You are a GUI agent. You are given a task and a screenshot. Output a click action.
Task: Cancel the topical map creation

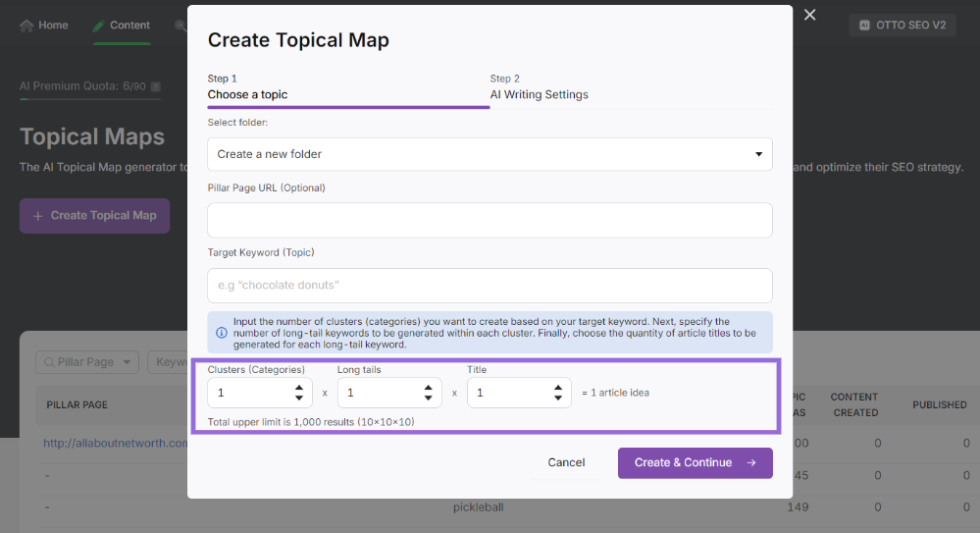pos(566,462)
